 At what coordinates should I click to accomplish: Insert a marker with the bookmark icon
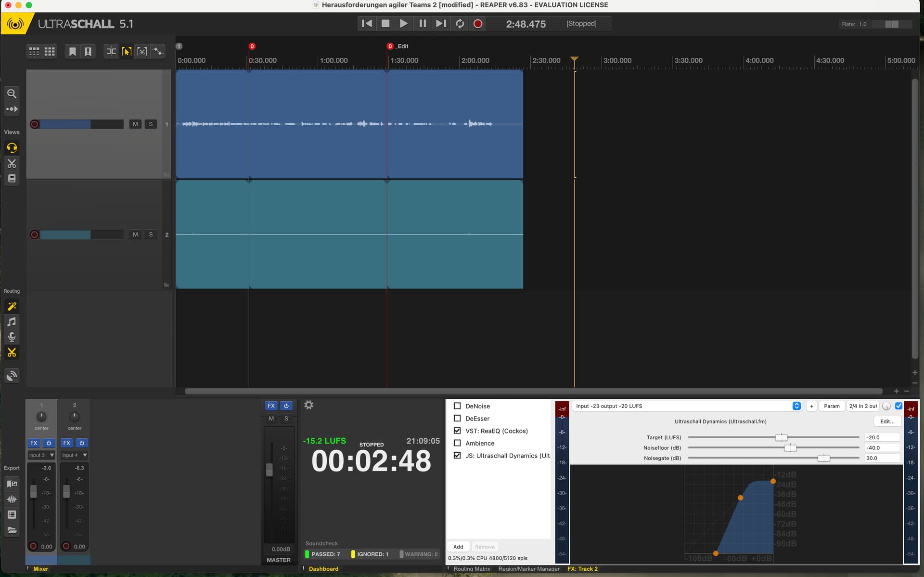(x=73, y=51)
